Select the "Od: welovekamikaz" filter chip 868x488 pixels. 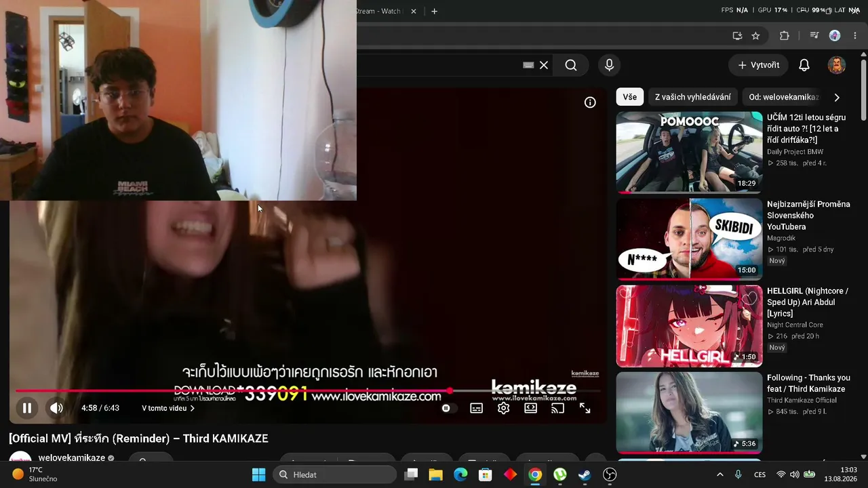pos(784,97)
